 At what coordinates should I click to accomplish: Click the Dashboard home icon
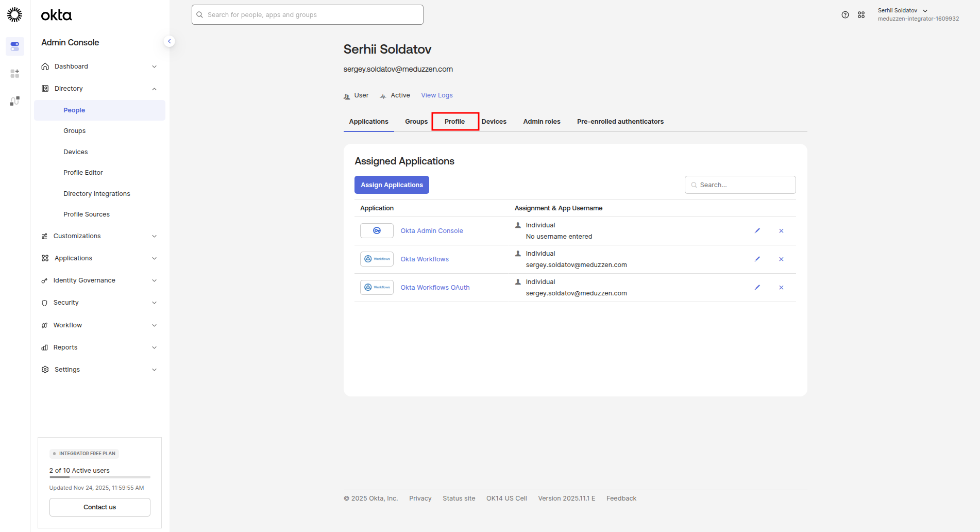point(45,66)
